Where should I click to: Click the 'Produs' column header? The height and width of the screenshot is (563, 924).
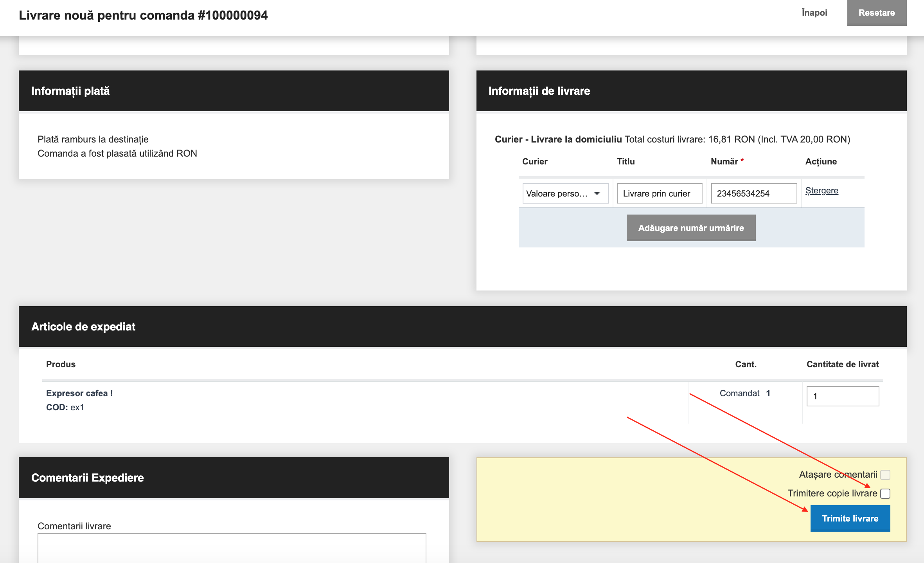click(61, 364)
